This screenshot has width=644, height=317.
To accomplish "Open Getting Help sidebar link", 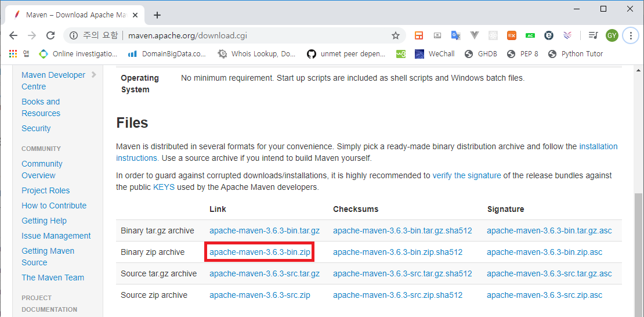I will (44, 221).
